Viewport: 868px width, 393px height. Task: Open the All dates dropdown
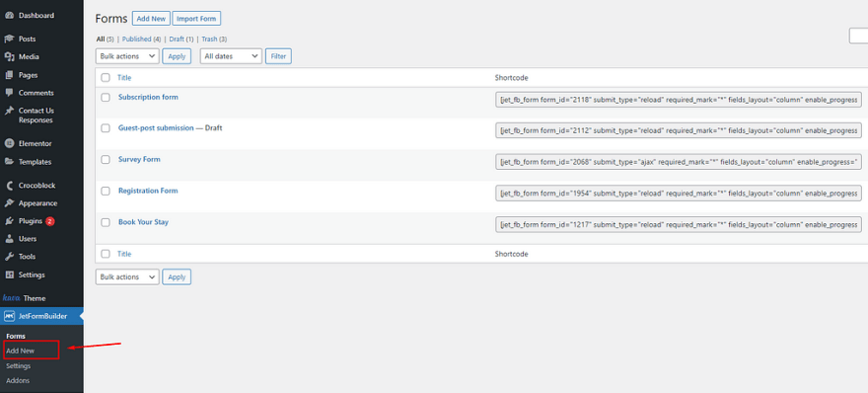(x=231, y=56)
